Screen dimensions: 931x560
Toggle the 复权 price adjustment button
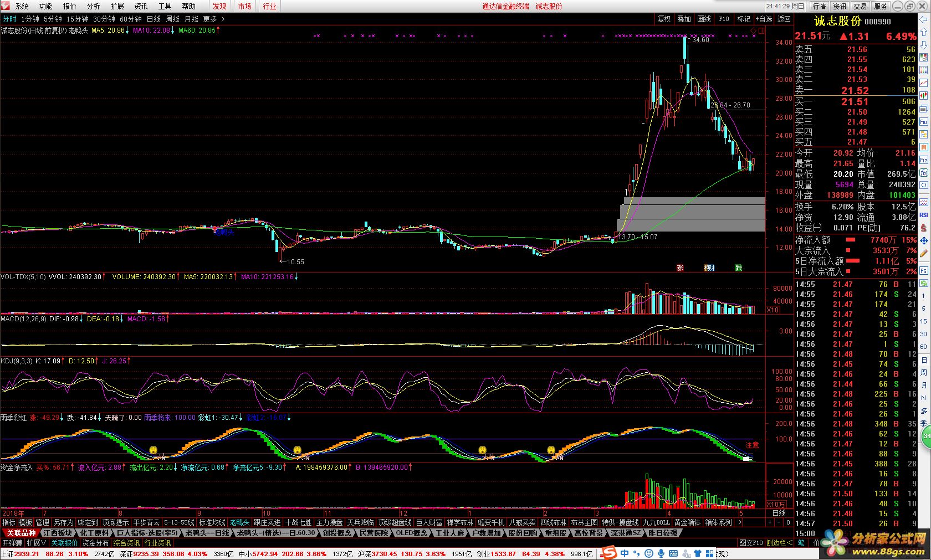coord(664,19)
